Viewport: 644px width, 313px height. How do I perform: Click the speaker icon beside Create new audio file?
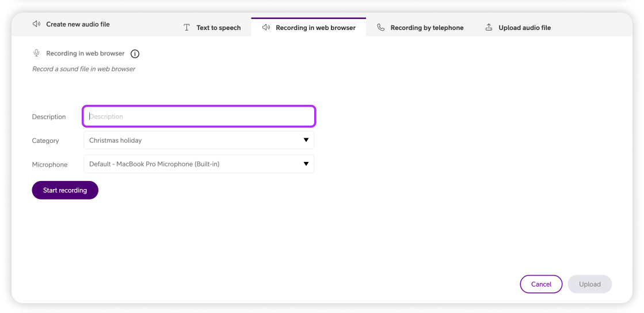pyautogui.click(x=36, y=24)
